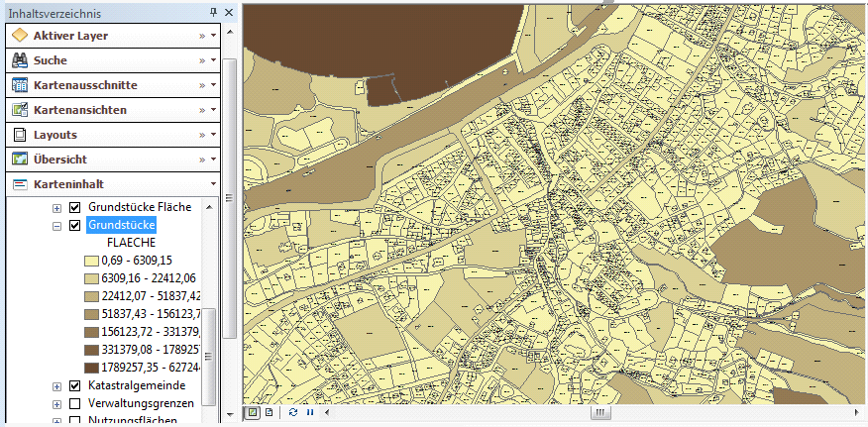Viewport: 868px width, 427px height.
Task: Click the Übersicht map icon
Action: pos(19,160)
